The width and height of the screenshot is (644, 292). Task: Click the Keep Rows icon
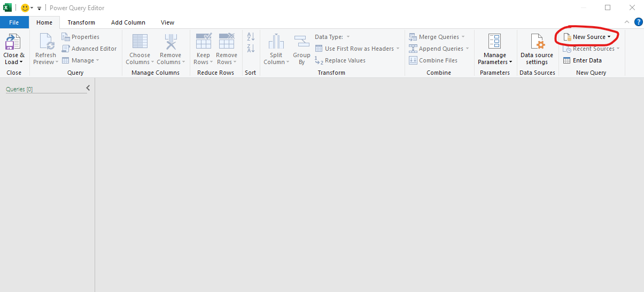pyautogui.click(x=203, y=42)
